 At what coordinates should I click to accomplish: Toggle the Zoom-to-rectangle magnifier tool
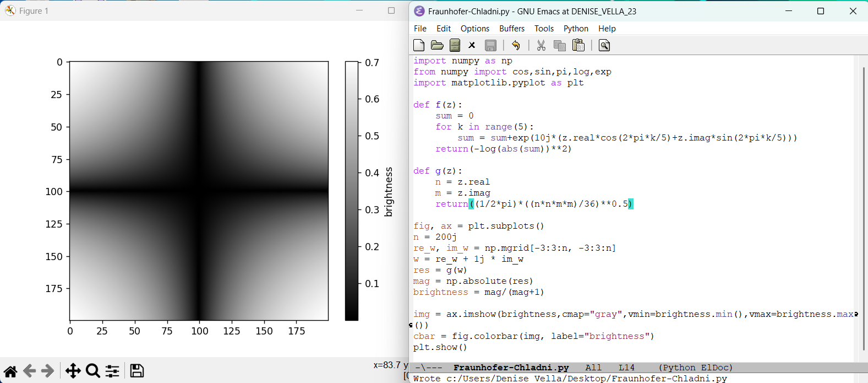(x=93, y=371)
